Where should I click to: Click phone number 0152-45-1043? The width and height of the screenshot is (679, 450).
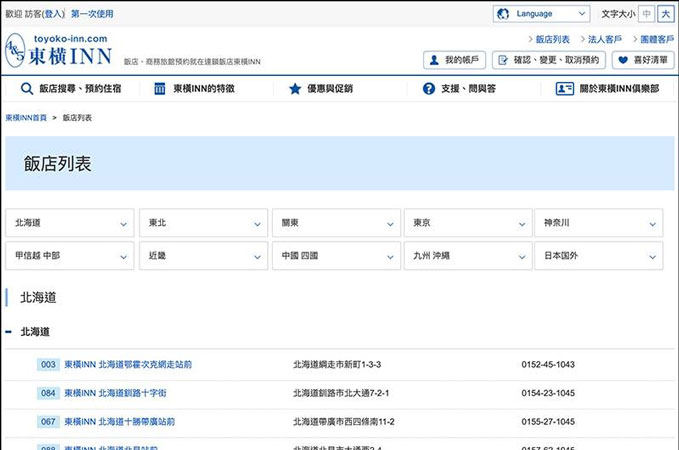click(x=548, y=365)
